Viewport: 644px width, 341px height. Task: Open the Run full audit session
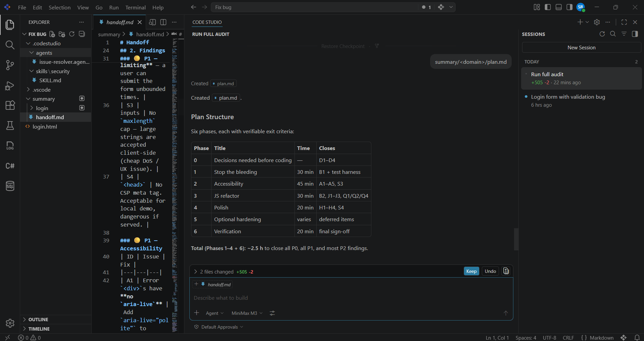point(581,78)
